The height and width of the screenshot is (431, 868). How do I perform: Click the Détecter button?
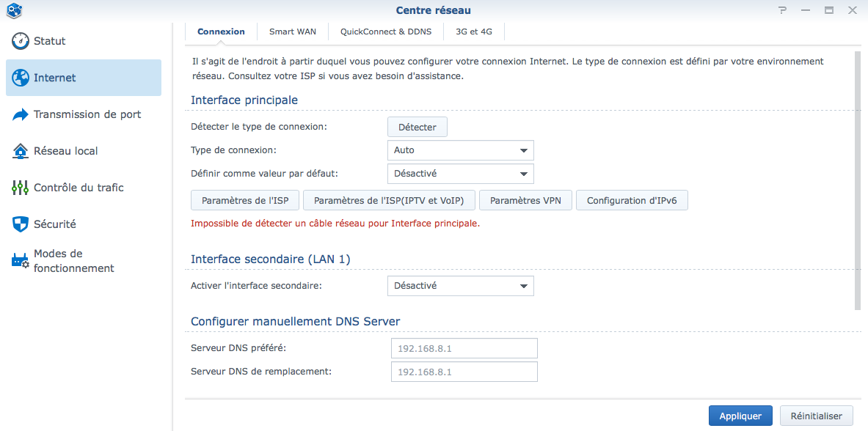pos(417,127)
